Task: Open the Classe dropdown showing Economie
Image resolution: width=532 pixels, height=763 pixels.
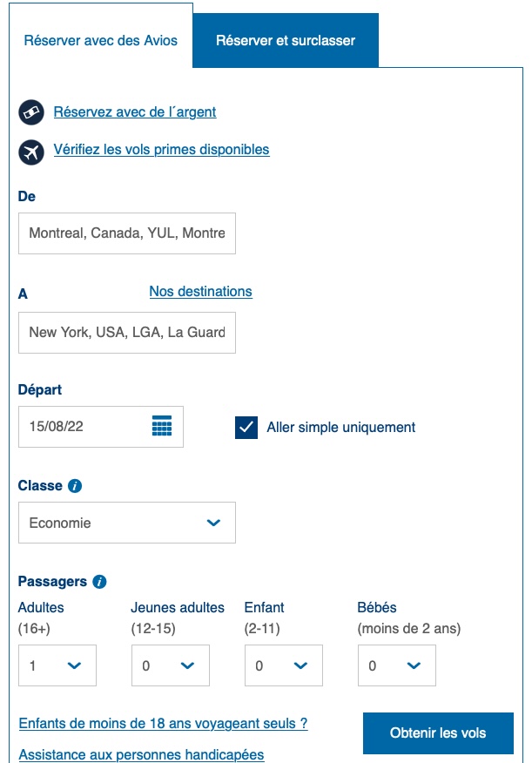Action: coord(127,522)
